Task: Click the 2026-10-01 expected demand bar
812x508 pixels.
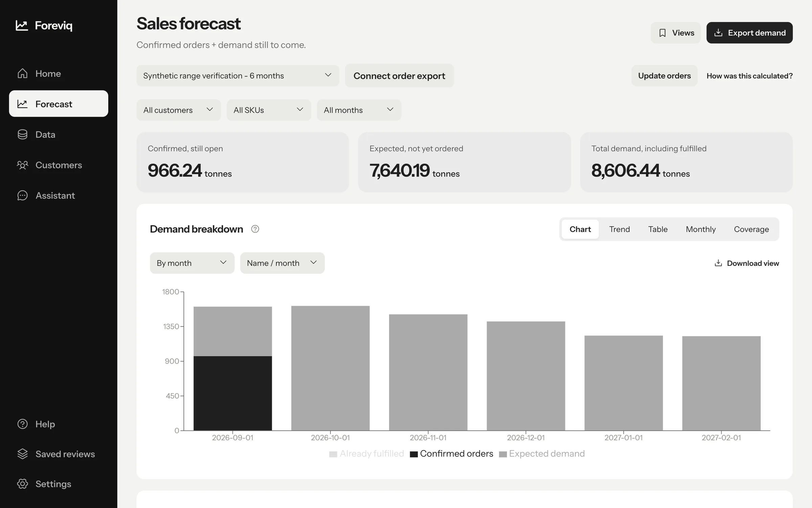Action: coord(331,368)
